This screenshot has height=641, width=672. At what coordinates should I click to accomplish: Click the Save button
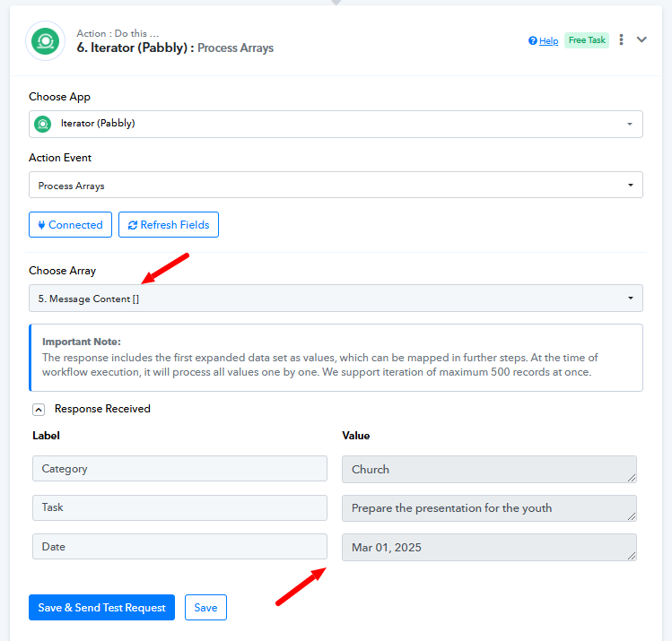(x=205, y=607)
